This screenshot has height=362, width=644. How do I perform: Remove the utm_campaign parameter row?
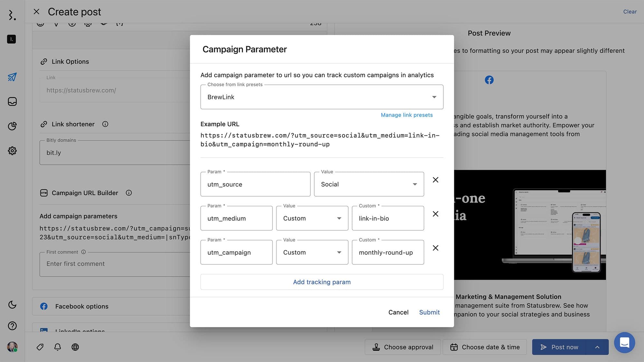(435, 248)
